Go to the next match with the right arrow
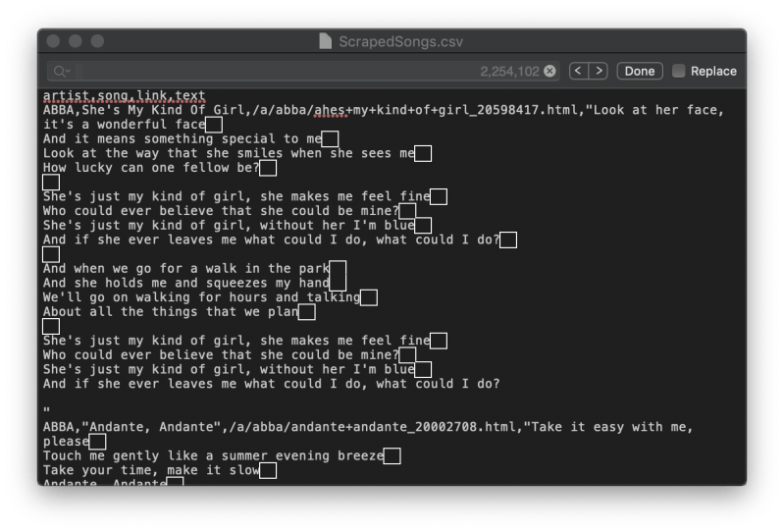 click(599, 71)
